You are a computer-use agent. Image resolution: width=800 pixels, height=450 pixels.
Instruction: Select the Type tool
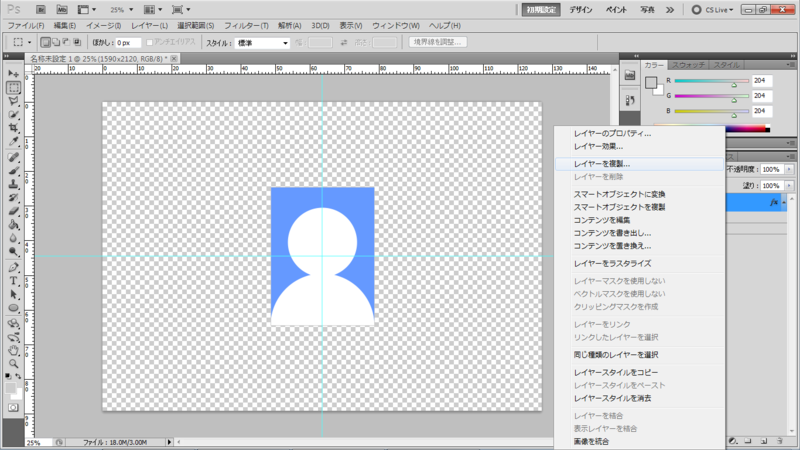[13, 281]
